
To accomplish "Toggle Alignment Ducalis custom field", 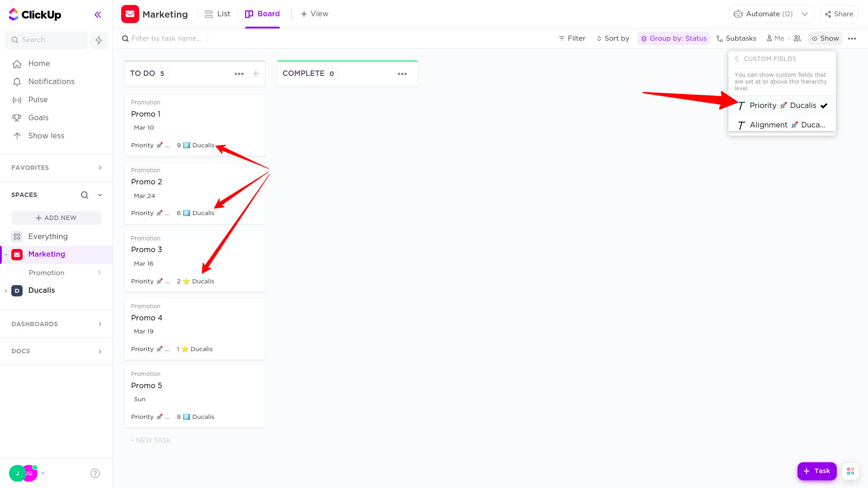I will point(782,125).
